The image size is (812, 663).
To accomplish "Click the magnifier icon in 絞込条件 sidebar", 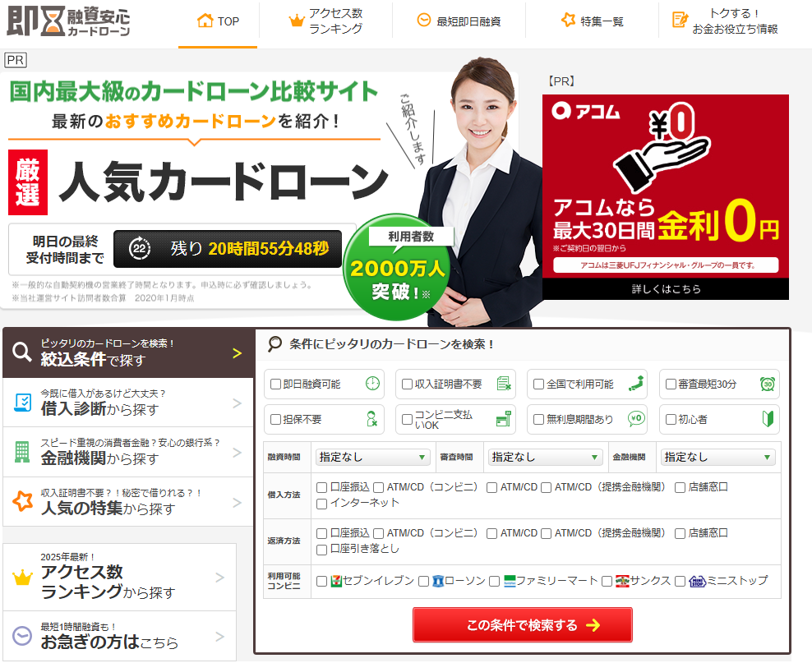I will [x=21, y=352].
